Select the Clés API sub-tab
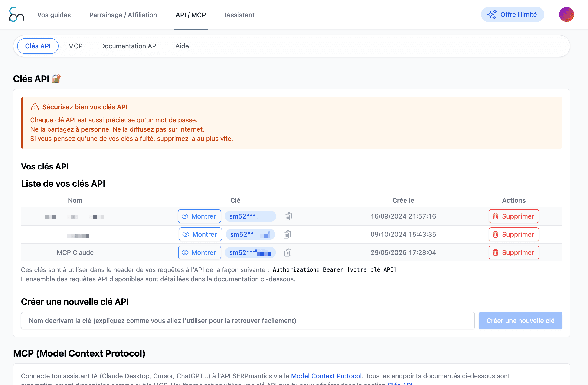This screenshot has height=385, width=588. click(x=38, y=46)
